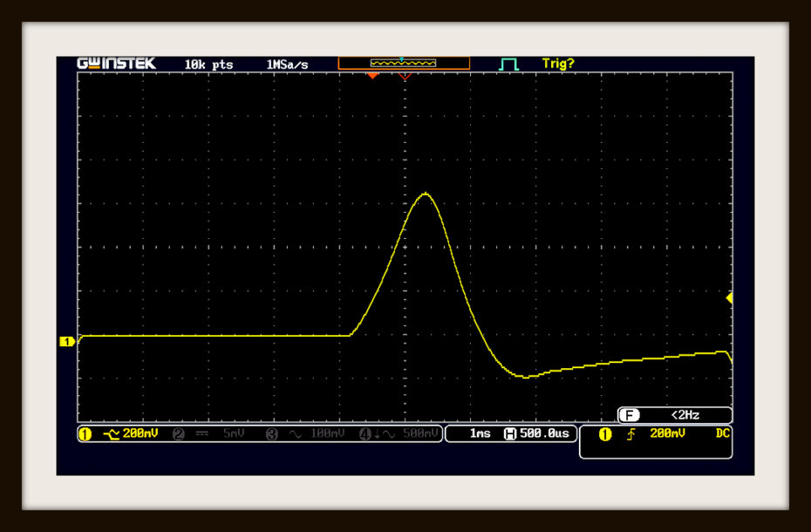The image size is (811, 532).
Task: Click the trigger "DC" coupling label
Action: tap(723, 433)
